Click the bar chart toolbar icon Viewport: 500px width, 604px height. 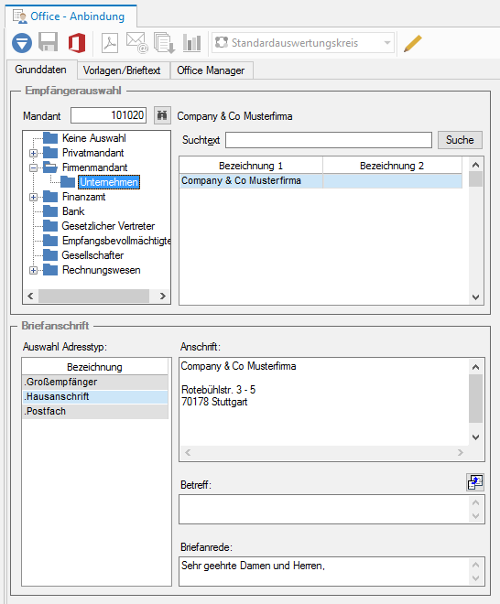192,42
